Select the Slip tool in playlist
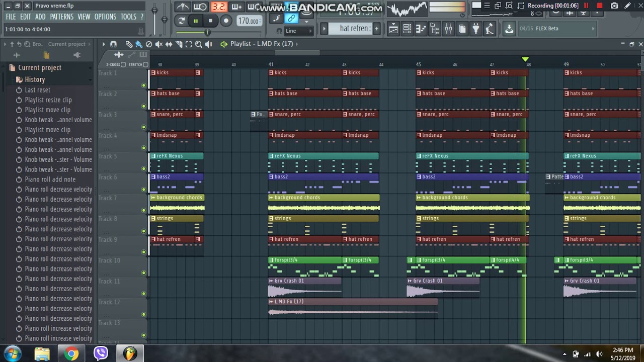 tap(169, 44)
